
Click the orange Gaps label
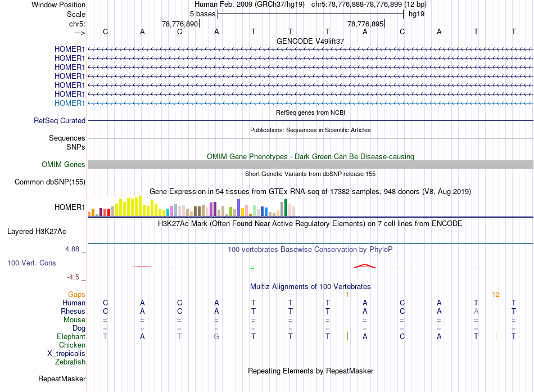pos(76,295)
